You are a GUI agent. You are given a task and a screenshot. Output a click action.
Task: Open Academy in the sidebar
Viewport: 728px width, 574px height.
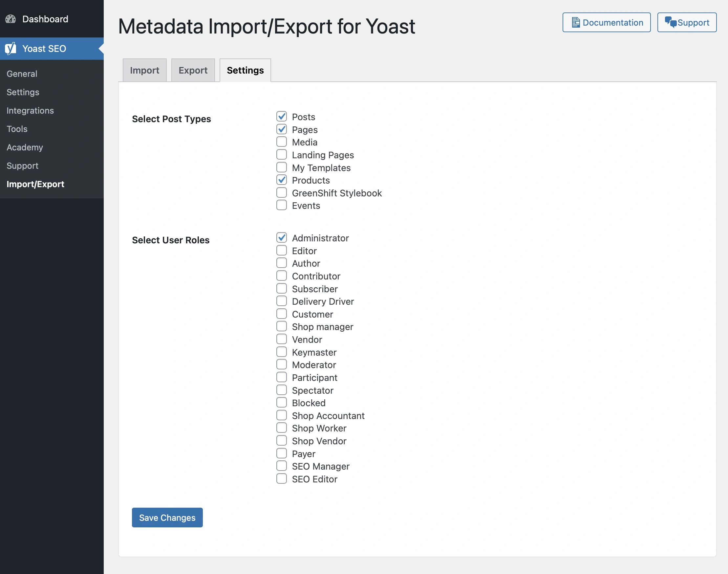click(x=25, y=147)
